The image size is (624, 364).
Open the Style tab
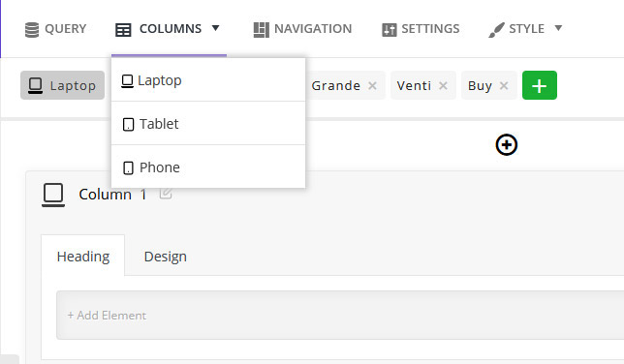coord(525,29)
